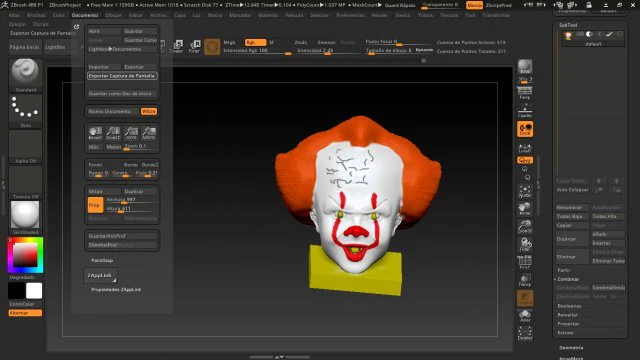Click the Frame (Ajustar) view icon
Screen dimensions: 640x360
(x=525, y=191)
